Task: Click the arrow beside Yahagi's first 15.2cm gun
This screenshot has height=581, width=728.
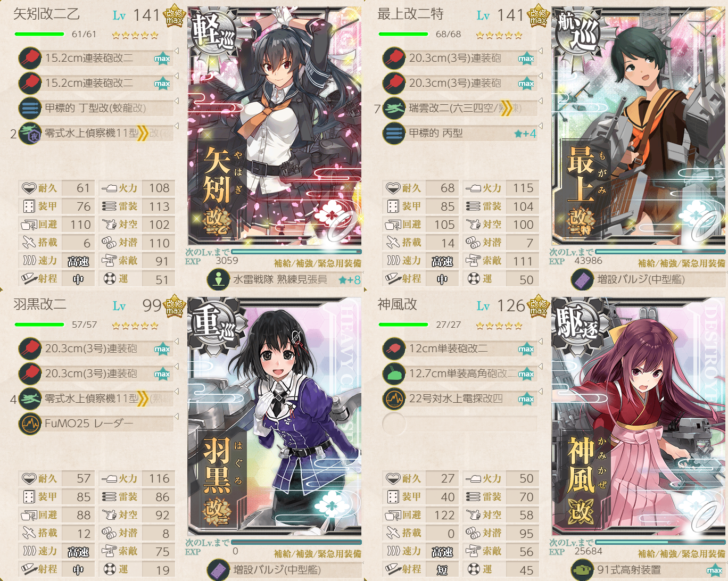Action: pos(176,51)
